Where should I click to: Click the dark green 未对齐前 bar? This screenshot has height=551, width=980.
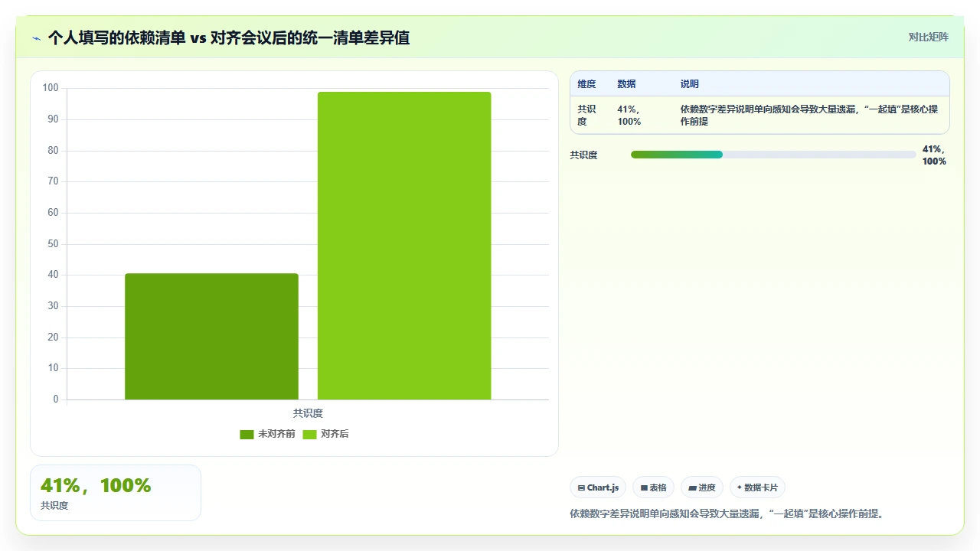[x=211, y=336]
